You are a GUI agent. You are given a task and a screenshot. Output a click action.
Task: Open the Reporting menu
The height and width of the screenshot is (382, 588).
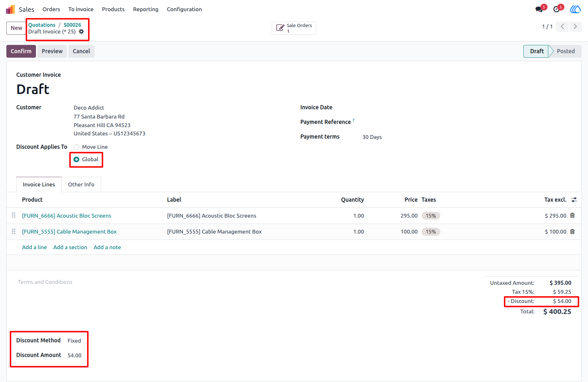(146, 9)
